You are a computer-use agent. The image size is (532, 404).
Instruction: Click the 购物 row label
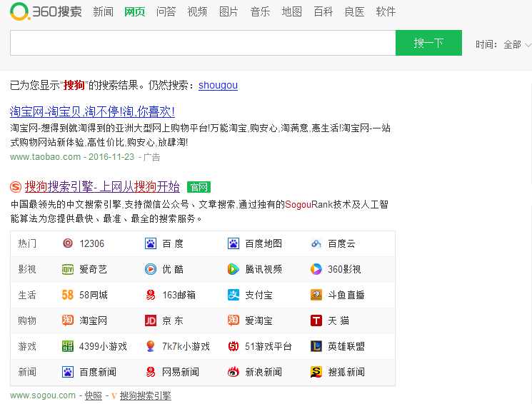click(x=27, y=320)
